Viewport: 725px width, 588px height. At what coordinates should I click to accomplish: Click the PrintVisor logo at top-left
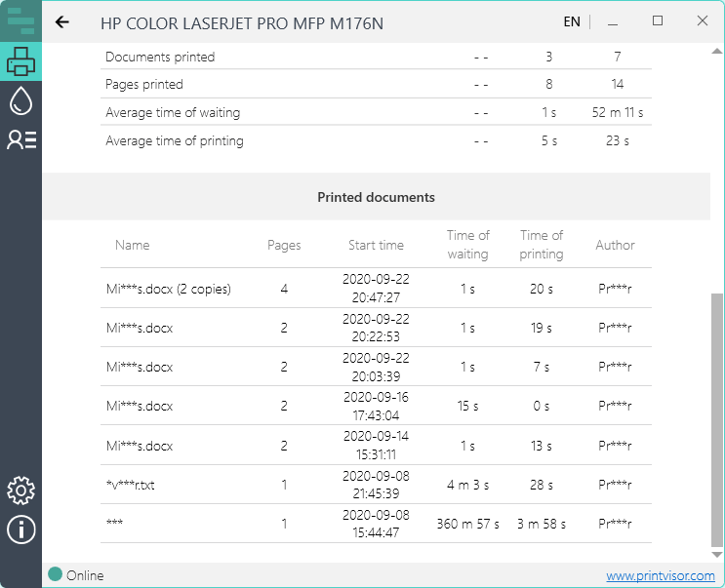[20, 20]
